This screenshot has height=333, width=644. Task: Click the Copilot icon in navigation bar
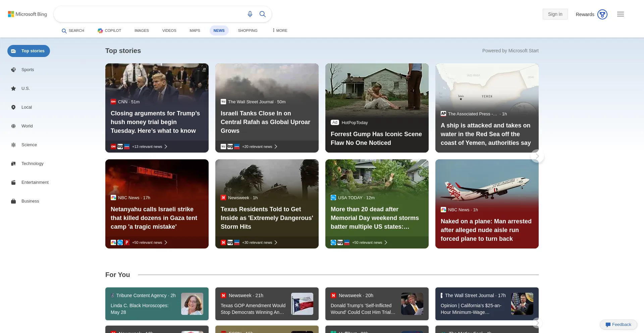pos(100,31)
